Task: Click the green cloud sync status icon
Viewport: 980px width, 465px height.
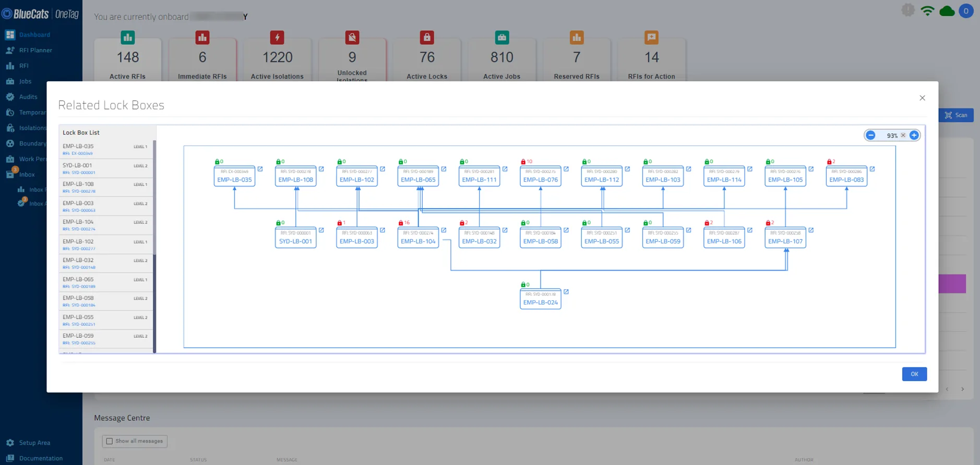Action: click(947, 11)
